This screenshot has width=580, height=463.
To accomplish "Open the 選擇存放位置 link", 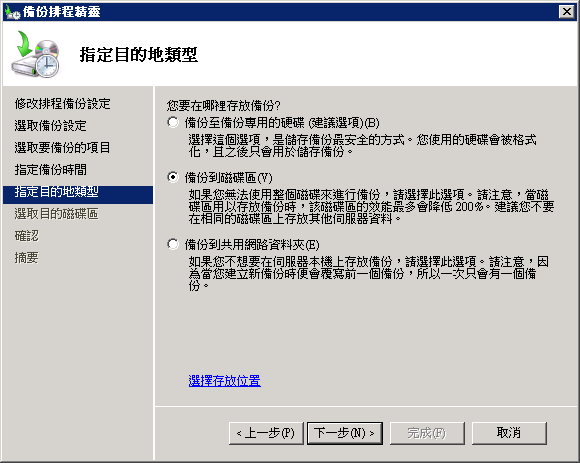I will [x=225, y=381].
